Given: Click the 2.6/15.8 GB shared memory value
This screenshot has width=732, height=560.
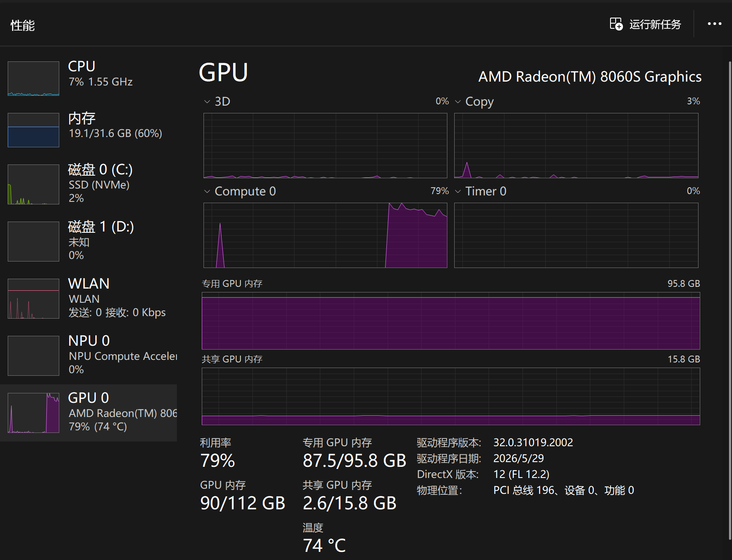Looking at the screenshot, I should [349, 503].
